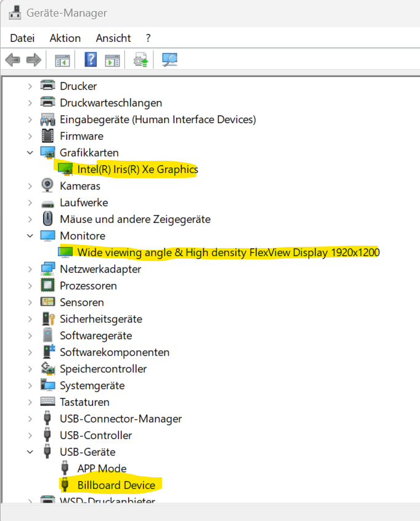
Task: Click the Grafikkarten display adapter icon
Action: (47, 153)
